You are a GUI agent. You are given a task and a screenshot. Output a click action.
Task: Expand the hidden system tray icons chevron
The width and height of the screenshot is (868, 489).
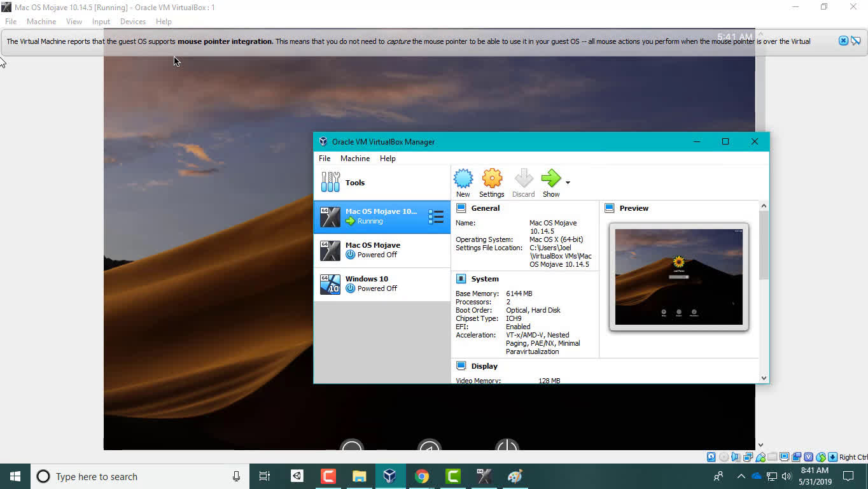pyautogui.click(x=741, y=476)
